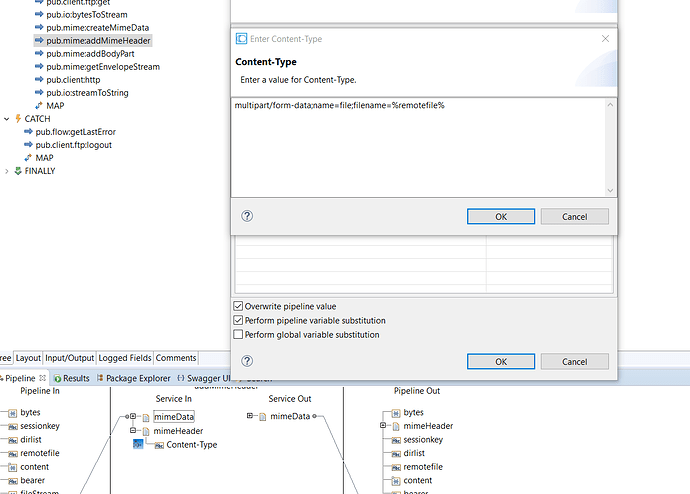Click sessionkey string icon in Pipeline In

(13, 426)
